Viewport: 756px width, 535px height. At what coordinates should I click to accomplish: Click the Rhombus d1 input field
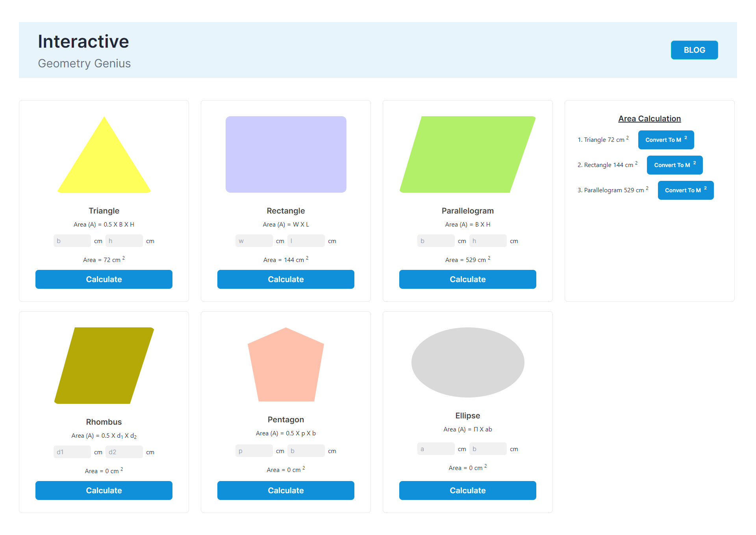click(x=72, y=452)
